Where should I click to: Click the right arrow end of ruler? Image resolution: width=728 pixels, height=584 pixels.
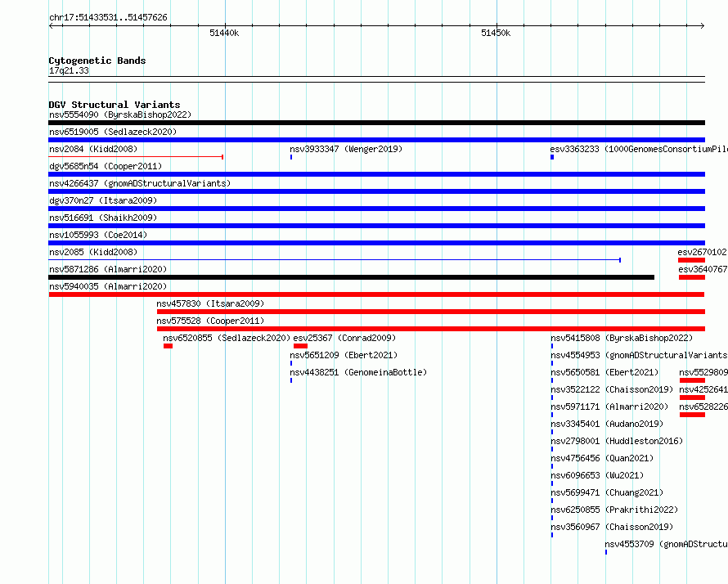[x=703, y=26]
